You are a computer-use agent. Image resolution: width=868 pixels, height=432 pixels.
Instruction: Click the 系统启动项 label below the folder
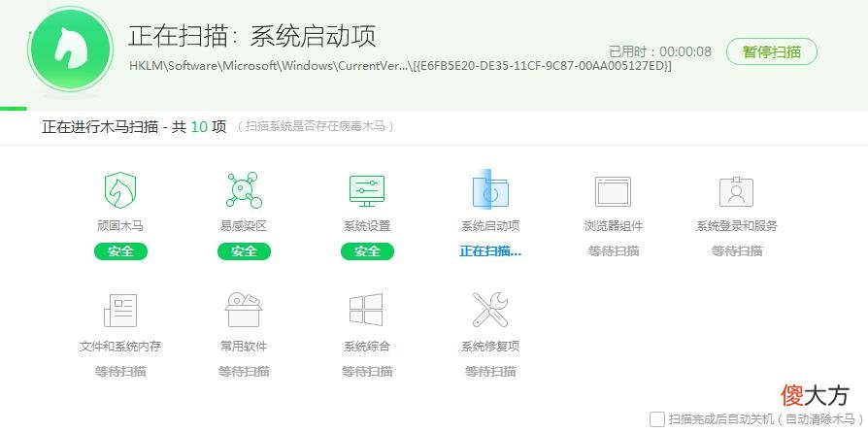pos(490,226)
